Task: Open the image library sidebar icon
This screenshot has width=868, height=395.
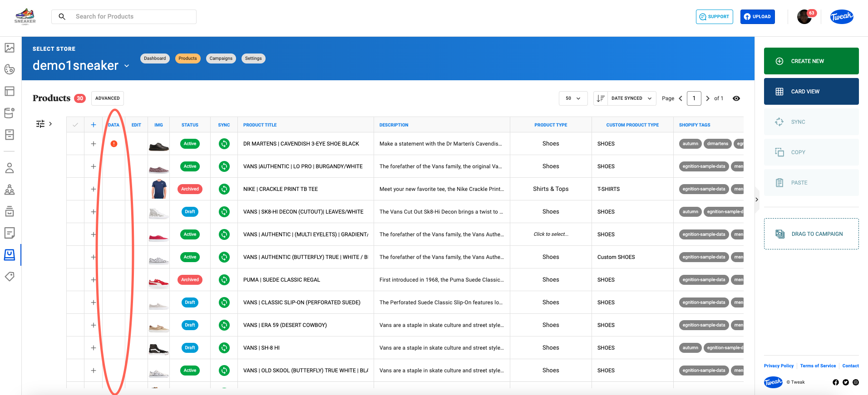Action: tap(10, 48)
